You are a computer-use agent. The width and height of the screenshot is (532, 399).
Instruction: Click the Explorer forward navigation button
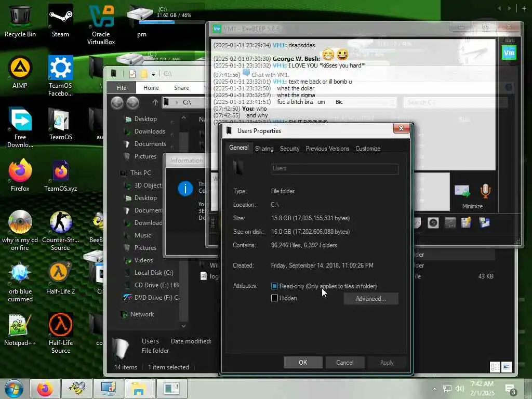(x=132, y=102)
